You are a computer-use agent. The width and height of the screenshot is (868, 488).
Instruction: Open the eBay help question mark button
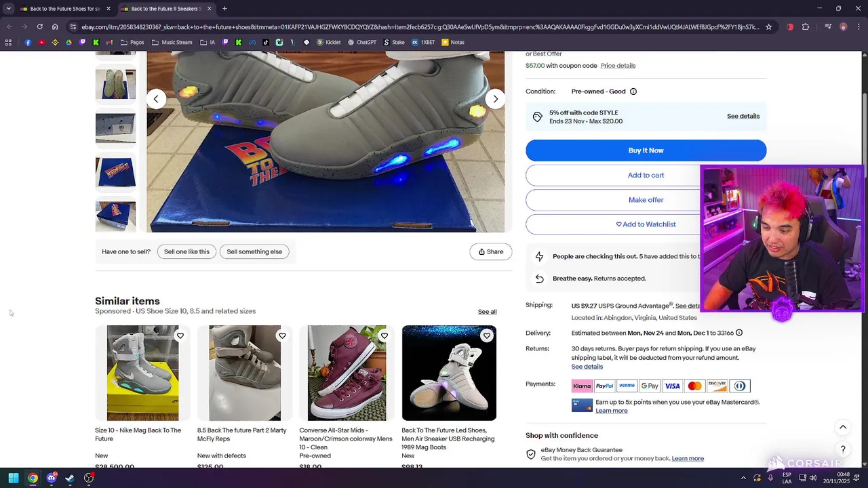click(843, 449)
